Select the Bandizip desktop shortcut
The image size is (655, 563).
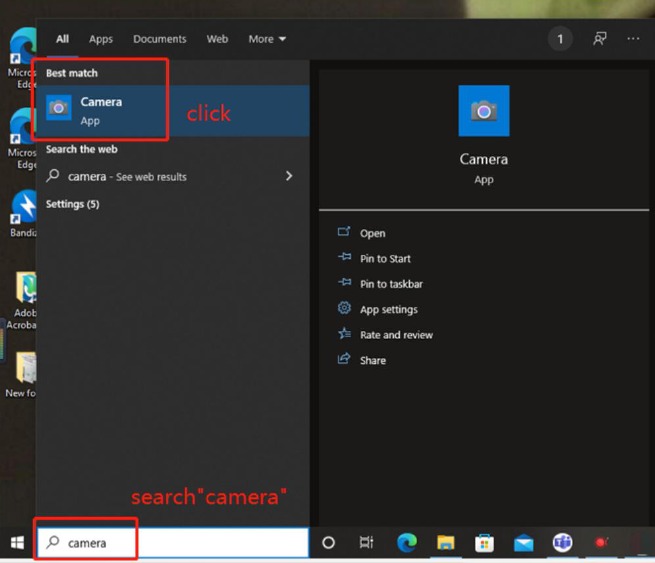tap(23, 213)
